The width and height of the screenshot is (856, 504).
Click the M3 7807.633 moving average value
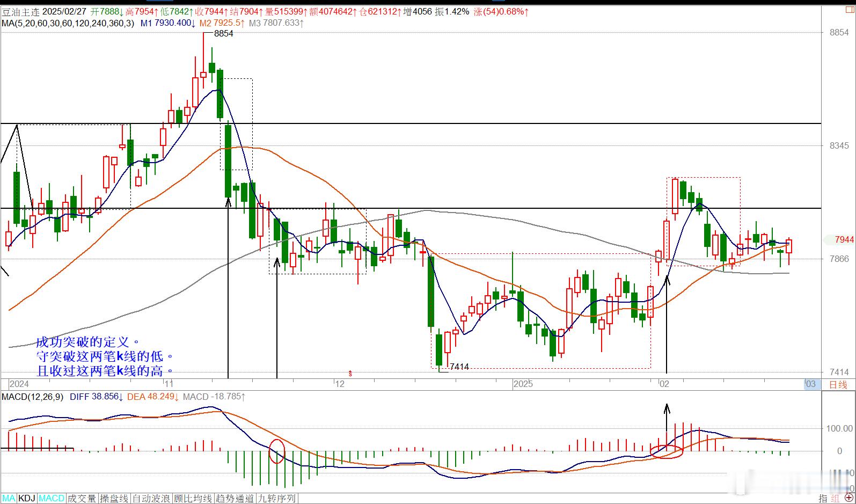(276, 23)
